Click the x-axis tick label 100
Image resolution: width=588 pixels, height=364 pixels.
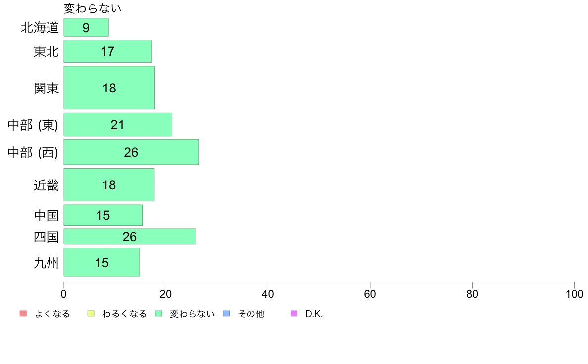(574, 294)
